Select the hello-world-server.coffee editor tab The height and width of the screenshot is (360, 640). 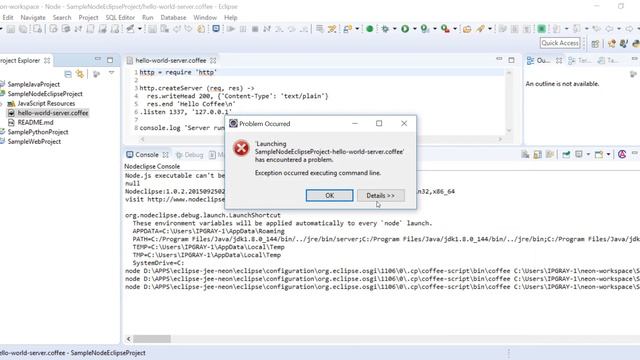click(x=171, y=60)
